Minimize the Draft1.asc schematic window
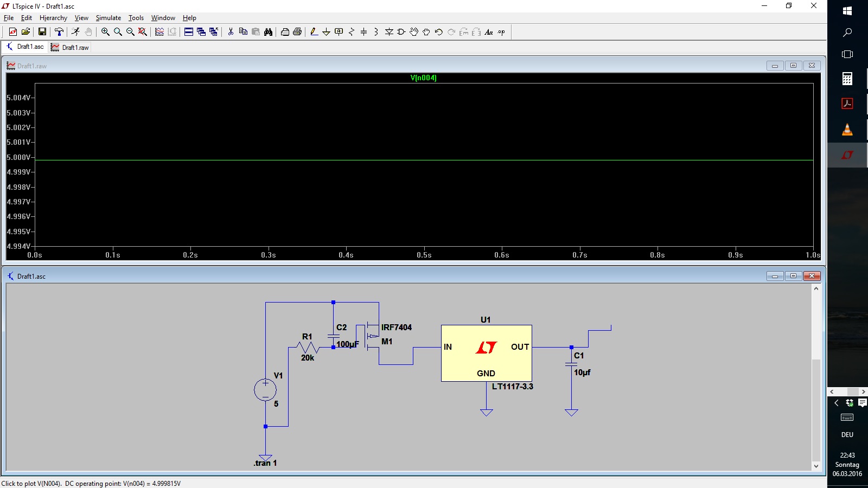 pos(775,276)
